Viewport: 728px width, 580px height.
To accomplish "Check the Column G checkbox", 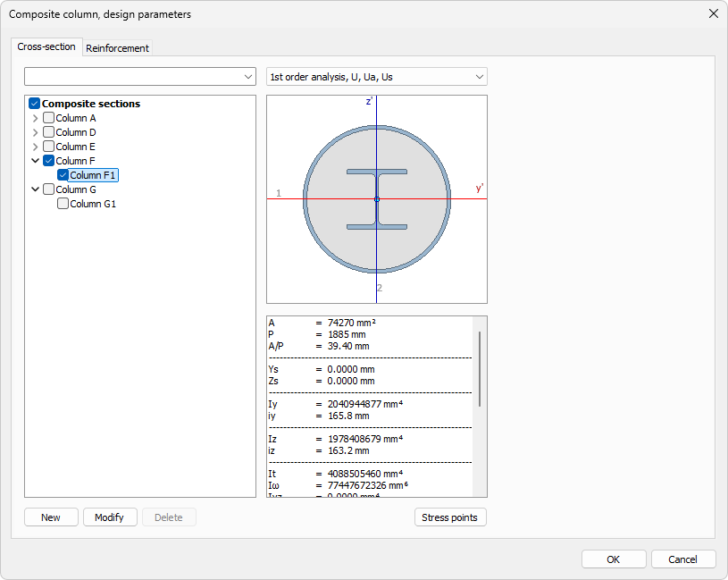I will [x=49, y=189].
